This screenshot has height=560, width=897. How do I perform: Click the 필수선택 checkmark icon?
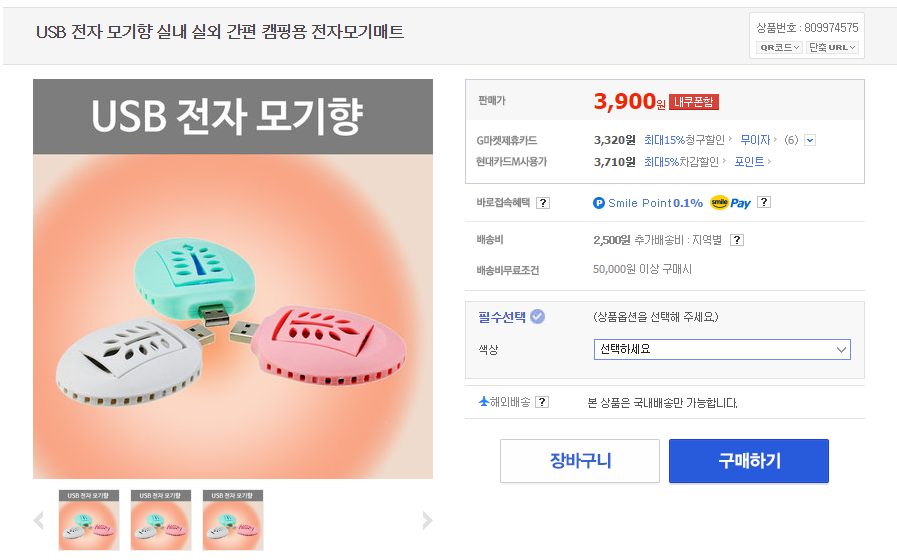(x=538, y=317)
